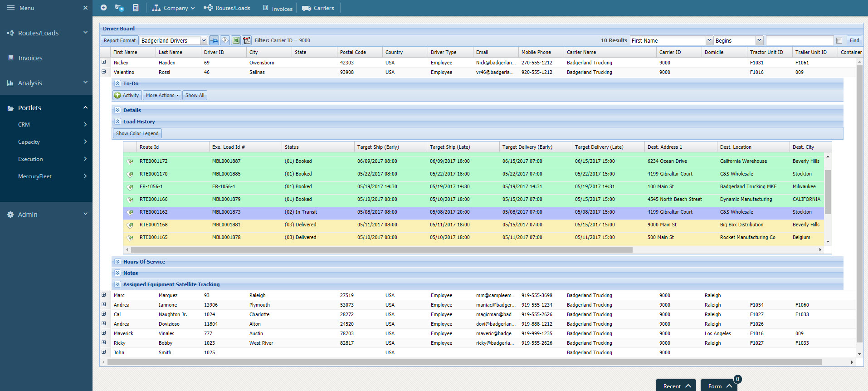Collapse the Valentino Rossi driver row

pyautogui.click(x=104, y=72)
